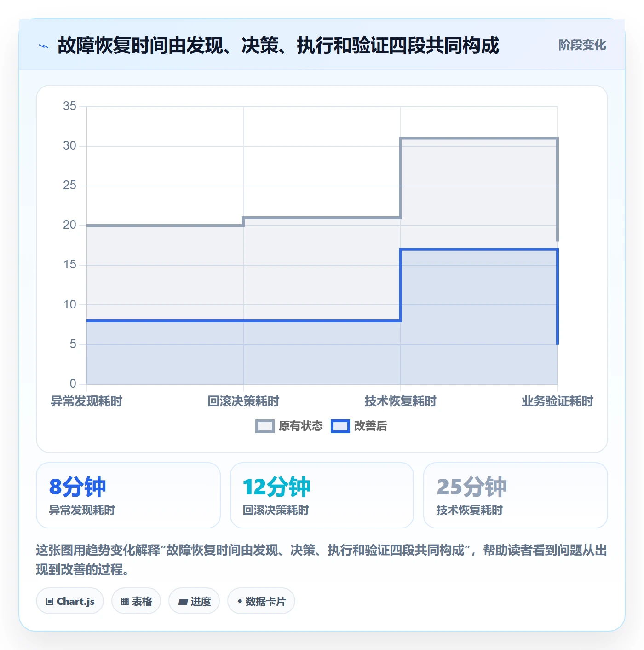Click the 20 y-axis tick label

point(70,225)
